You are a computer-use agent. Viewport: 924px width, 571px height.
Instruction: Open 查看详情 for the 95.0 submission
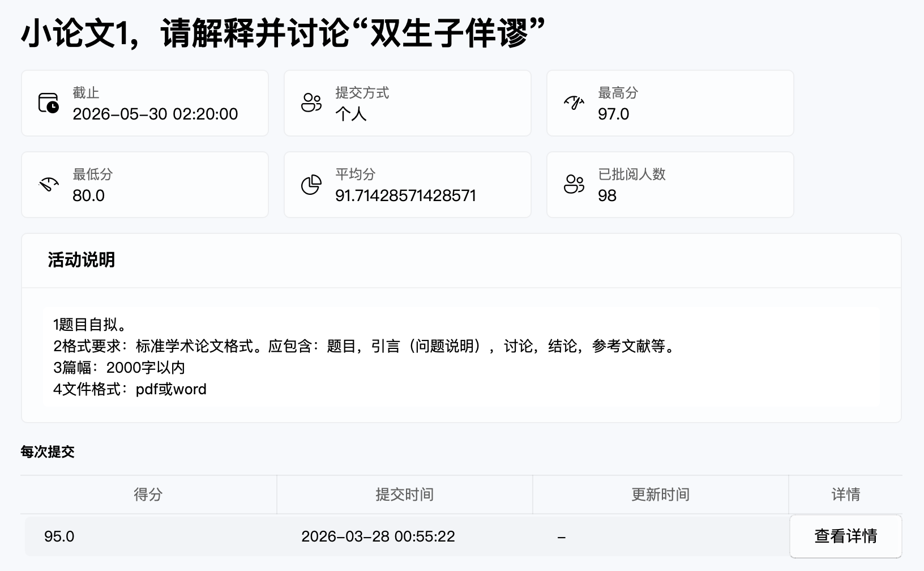[846, 536]
